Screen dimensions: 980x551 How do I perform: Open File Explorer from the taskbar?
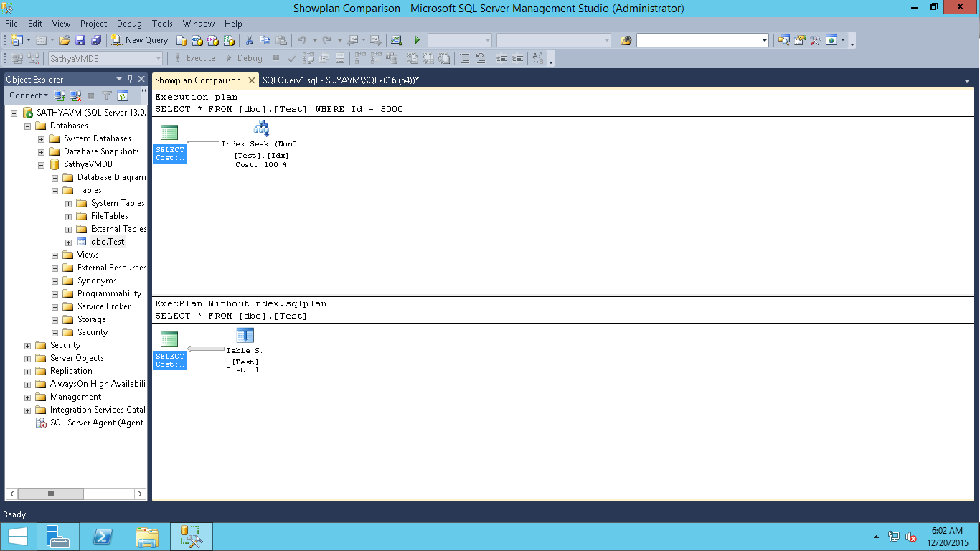pos(147,537)
